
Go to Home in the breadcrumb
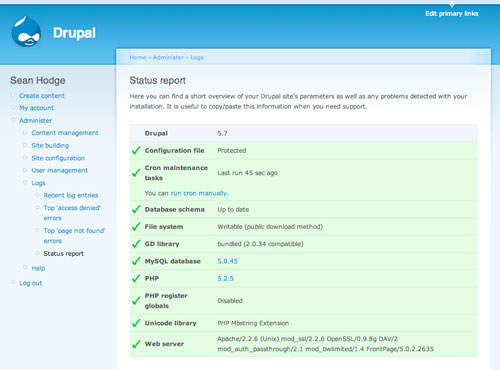[138, 57]
